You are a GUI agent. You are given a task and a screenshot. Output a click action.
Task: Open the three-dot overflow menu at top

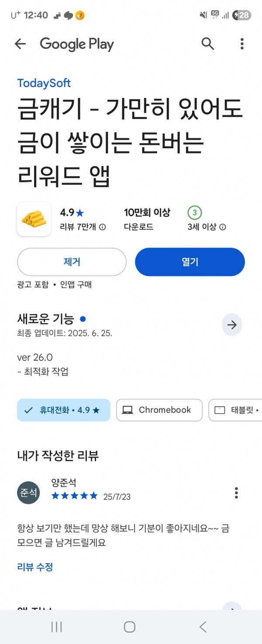click(242, 44)
